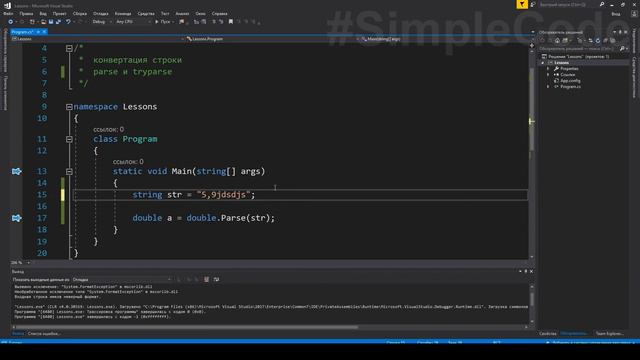
Task: Select Program.cs file in Solution Explorer
Action: [570, 87]
